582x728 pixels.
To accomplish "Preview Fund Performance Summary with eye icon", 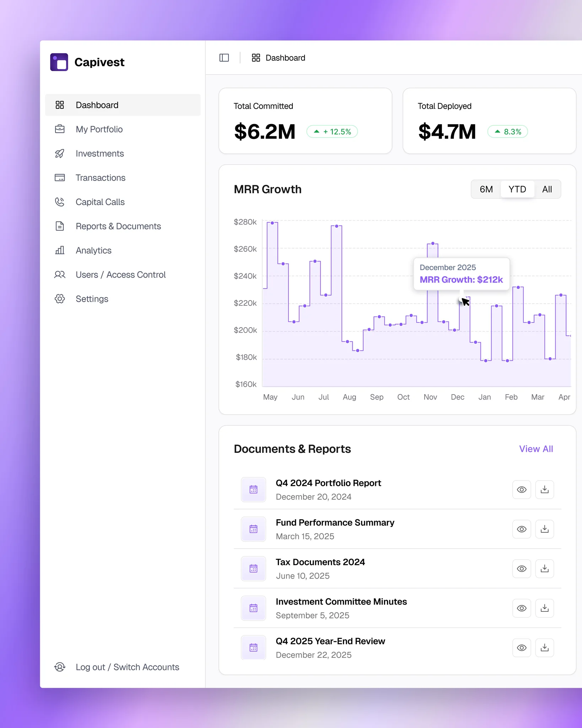I will coord(522,529).
